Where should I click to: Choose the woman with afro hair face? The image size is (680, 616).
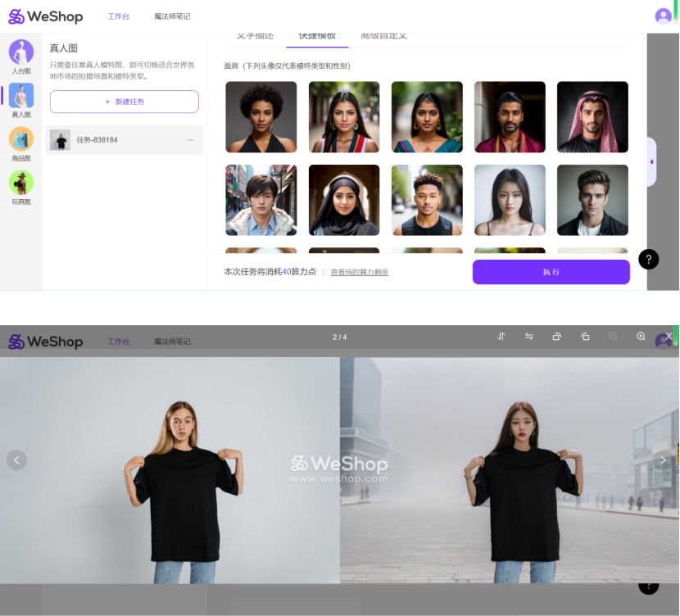[x=261, y=117]
